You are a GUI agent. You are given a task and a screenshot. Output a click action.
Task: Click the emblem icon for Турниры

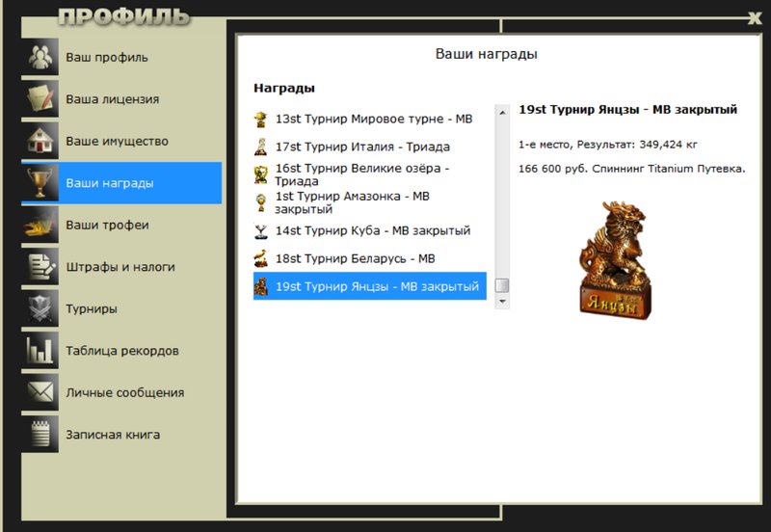point(40,308)
